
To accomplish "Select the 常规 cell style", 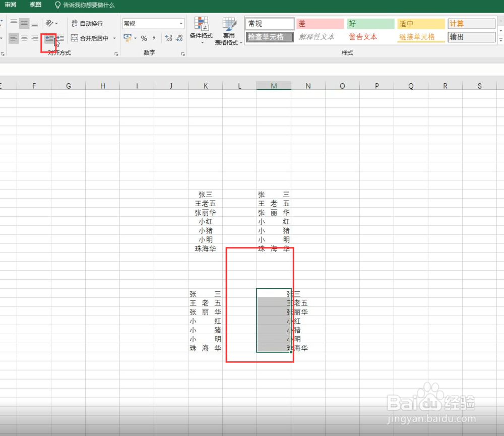I will point(270,24).
